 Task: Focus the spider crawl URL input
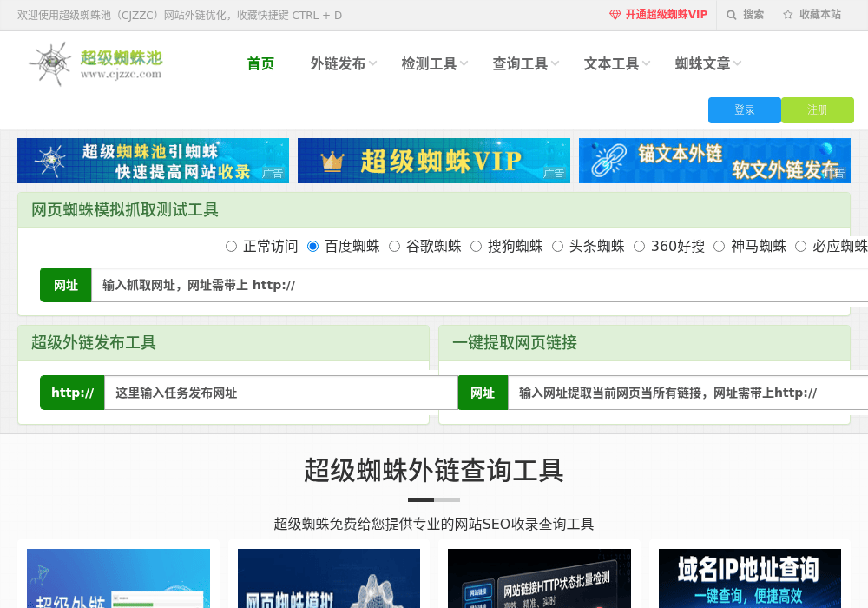[479, 285]
